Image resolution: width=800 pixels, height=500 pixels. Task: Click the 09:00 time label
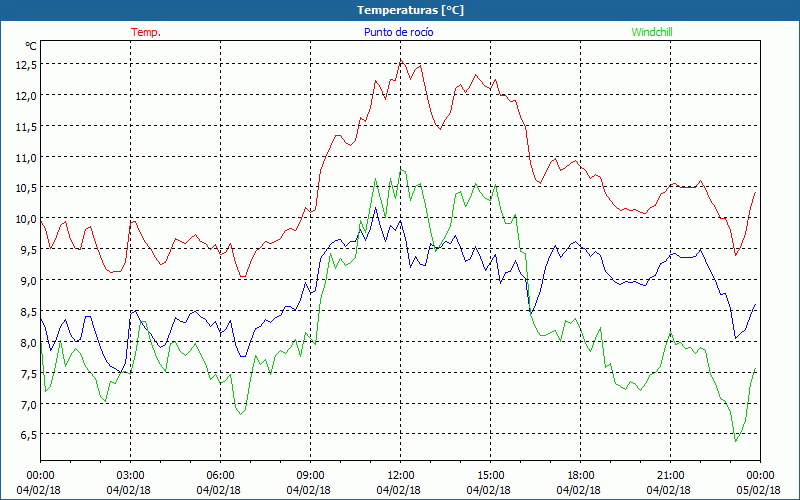[x=310, y=476]
